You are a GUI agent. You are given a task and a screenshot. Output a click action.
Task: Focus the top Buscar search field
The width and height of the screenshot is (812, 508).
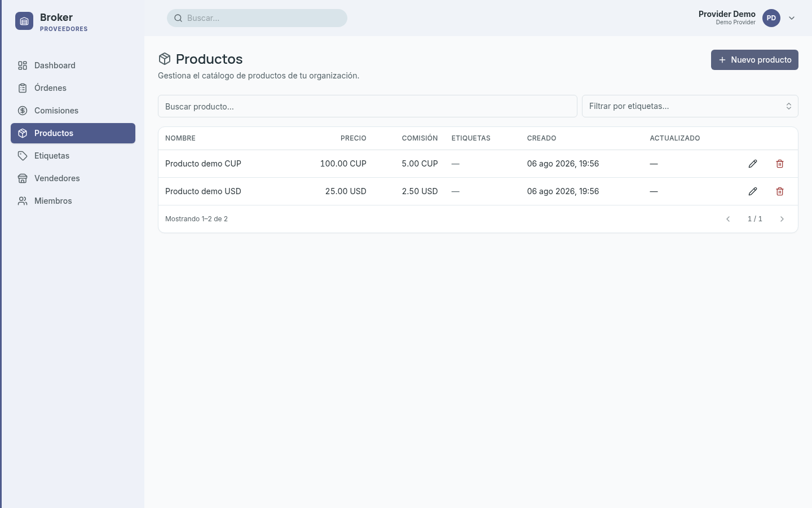pos(257,18)
